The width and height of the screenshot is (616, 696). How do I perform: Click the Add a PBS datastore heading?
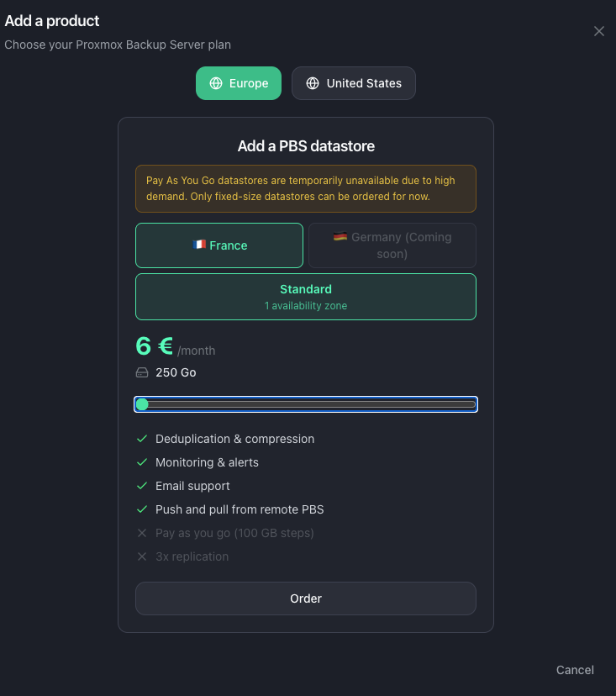pyautogui.click(x=306, y=146)
